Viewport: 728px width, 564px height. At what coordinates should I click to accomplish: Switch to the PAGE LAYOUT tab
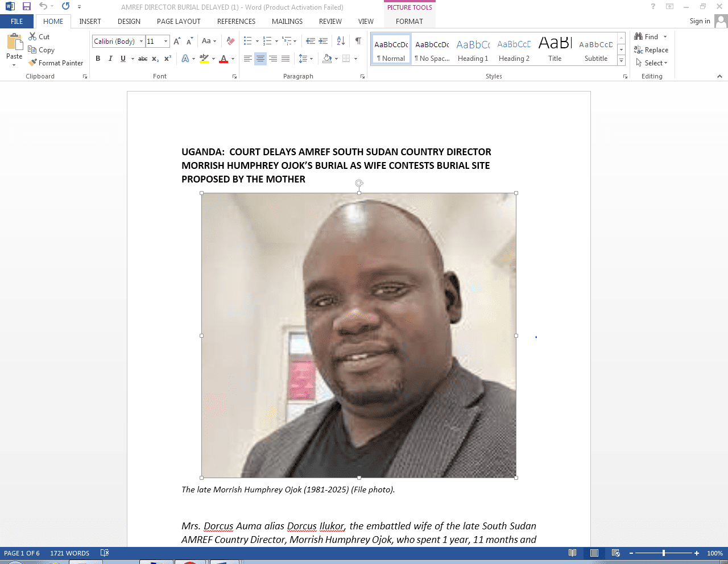(x=179, y=22)
